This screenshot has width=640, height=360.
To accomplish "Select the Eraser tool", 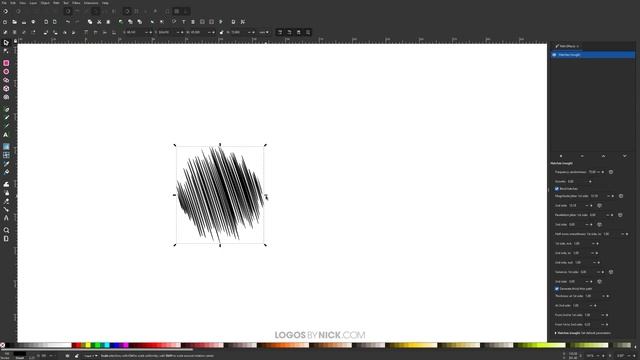I will [x=6, y=201].
